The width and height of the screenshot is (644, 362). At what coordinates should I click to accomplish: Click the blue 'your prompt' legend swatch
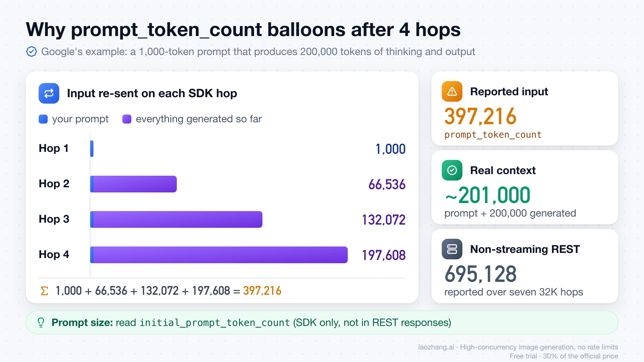[43, 119]
